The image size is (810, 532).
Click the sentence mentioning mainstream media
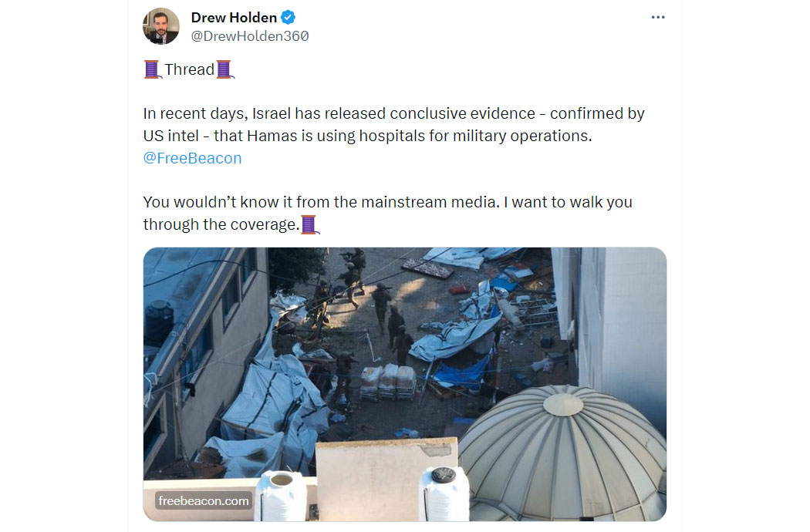tap(387, 214)
